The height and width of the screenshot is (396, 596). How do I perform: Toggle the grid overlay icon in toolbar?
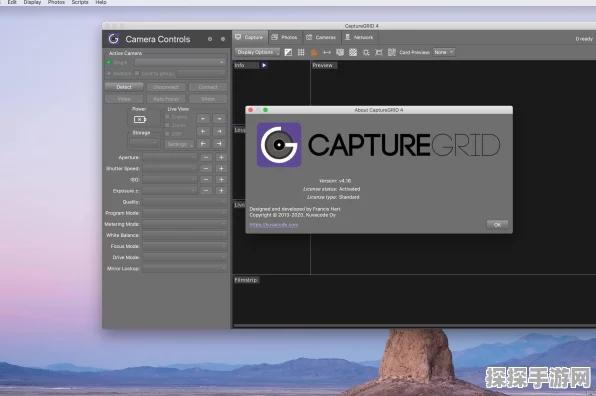tap(301, 52)
